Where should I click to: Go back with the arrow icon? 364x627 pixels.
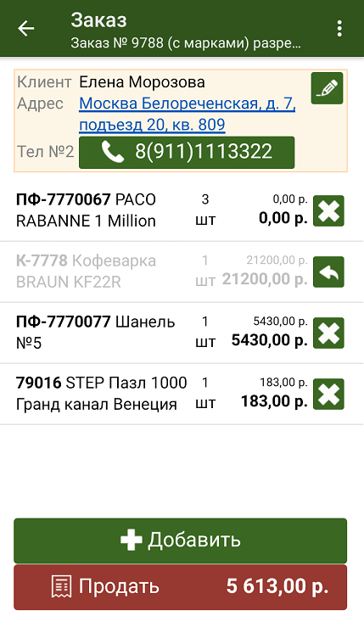[x=26, y=28]
